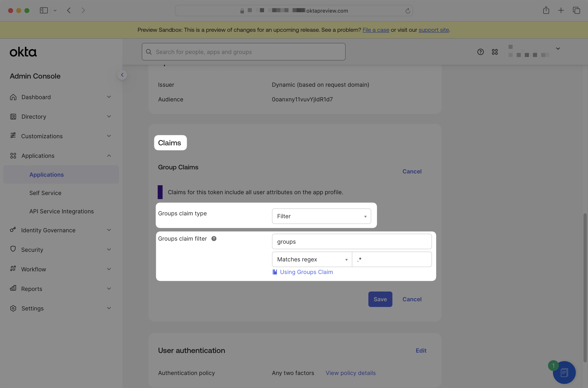Open Identity Governance via its key icon
588x388 pixels.
point(13,230)
